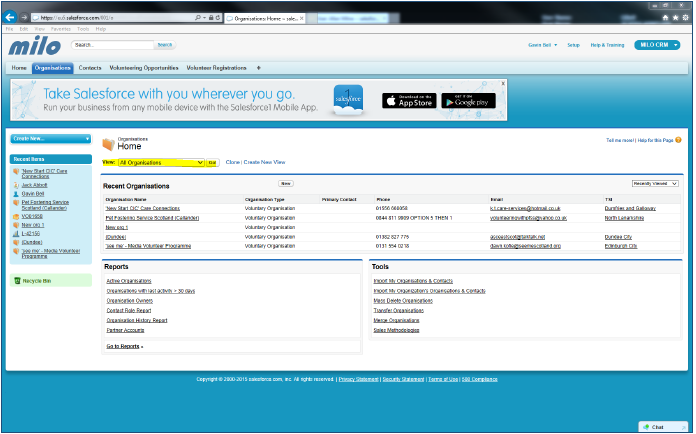Screen dimensions: 696x434
Task: Click the orange help question mark icon
Action: tap(678, 140)
